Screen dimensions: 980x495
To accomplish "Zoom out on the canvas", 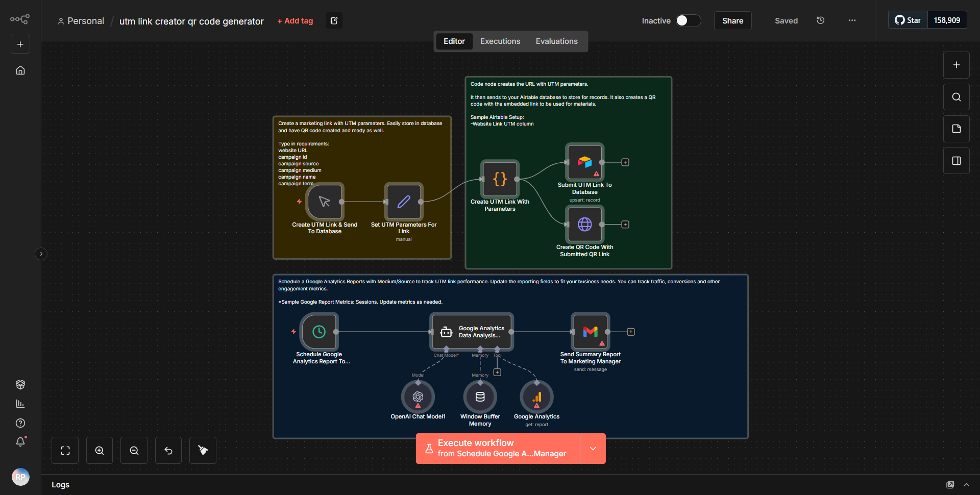I will (134, 451).
